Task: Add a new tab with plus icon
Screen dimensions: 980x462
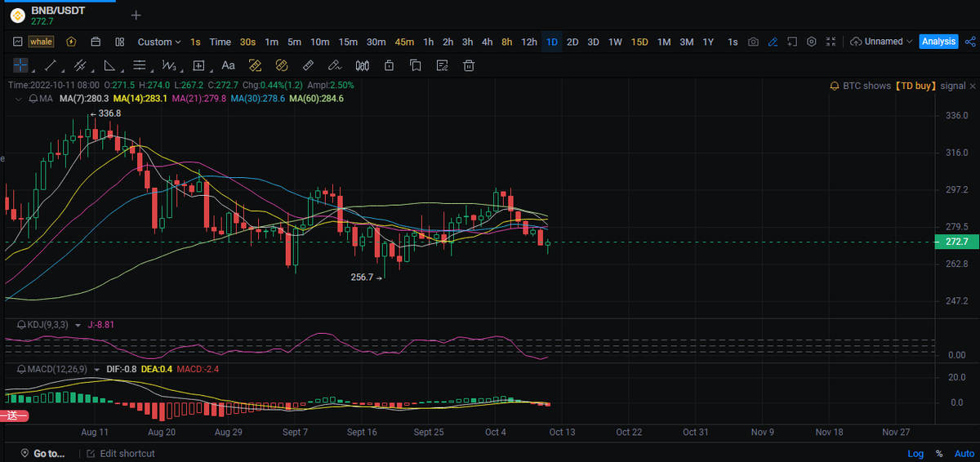Action: point(136,15)
